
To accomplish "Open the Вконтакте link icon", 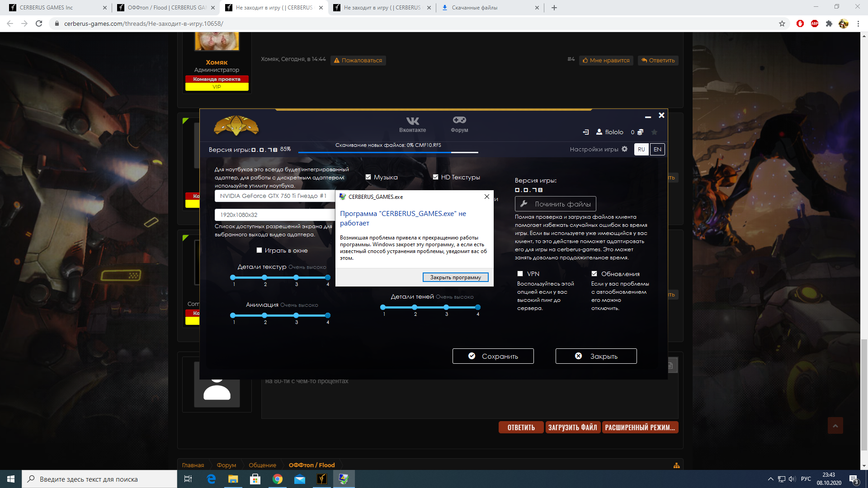I will [412, 121].
